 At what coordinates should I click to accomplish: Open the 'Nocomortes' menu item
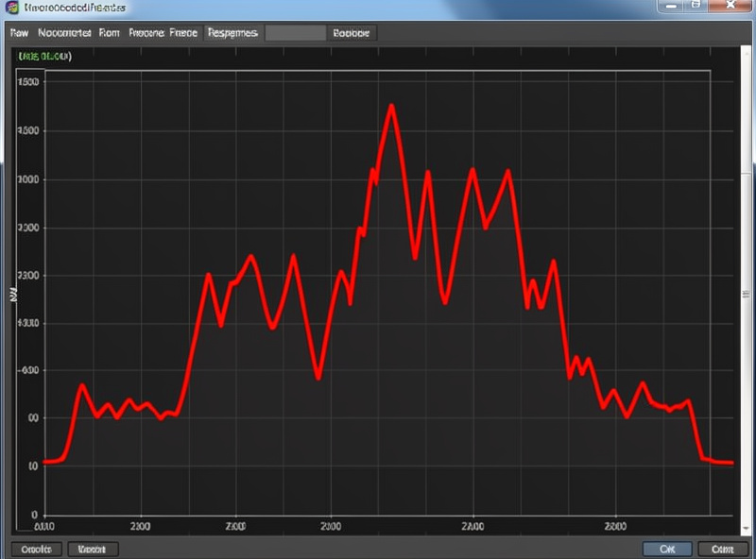coord(64,33)
